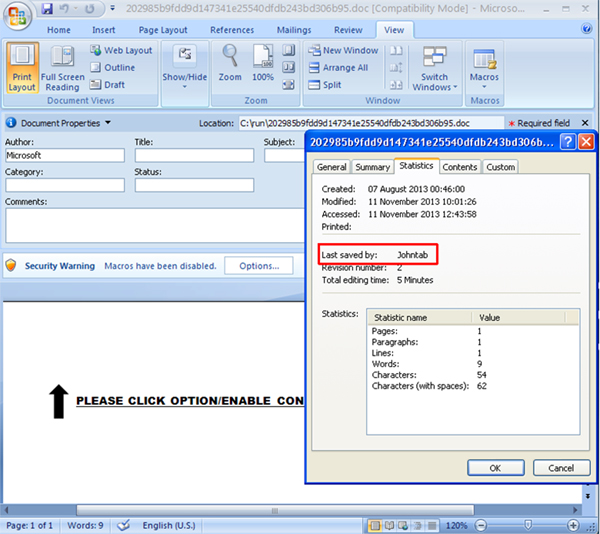The height and width of the screenshot is (534, 600).
Task: Split the document window
Action: [x=324, y=85]
